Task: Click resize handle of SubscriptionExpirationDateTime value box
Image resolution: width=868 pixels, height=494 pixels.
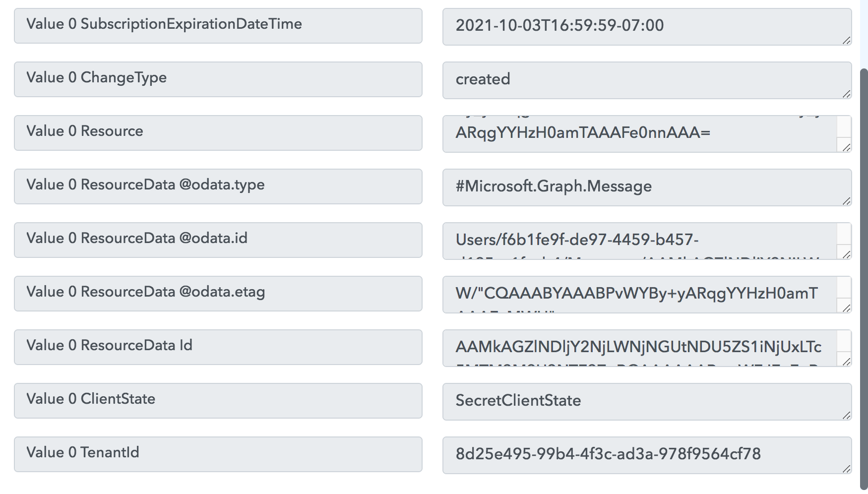Action: tap(846, 41)
